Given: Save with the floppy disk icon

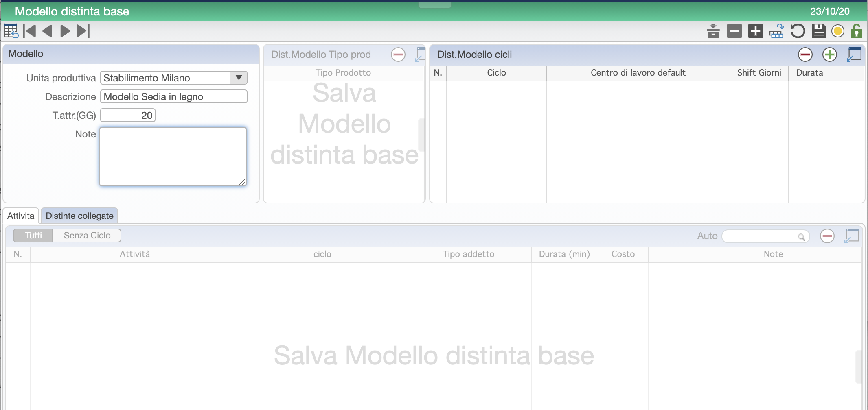Looking at the screenshot, I should [x=819, y=31].
